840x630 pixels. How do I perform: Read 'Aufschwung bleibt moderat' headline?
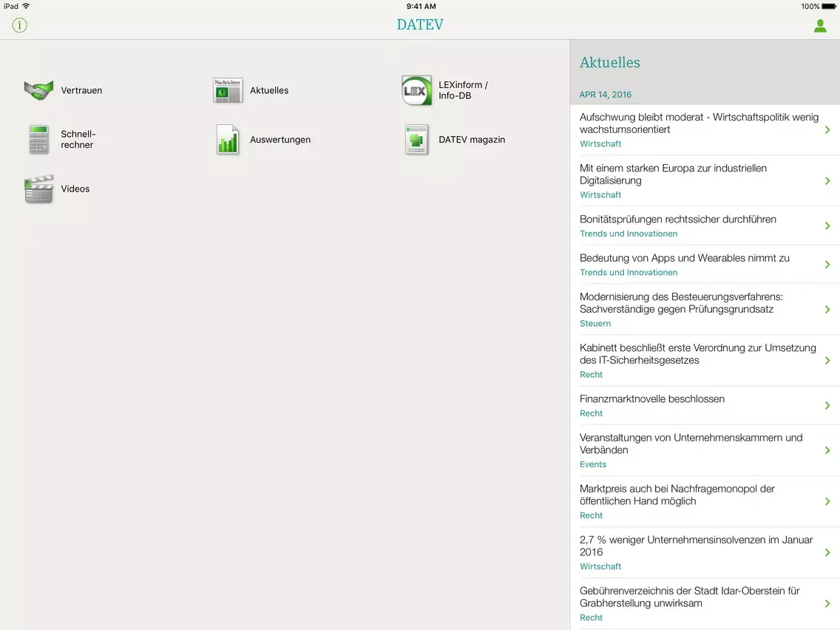pyautogui.click(x=699, y=123)
